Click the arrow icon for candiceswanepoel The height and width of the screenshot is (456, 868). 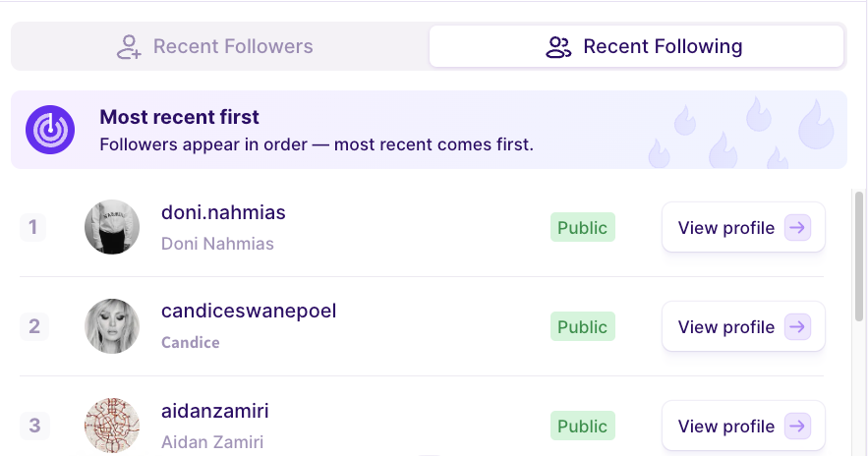click(799, 327)
